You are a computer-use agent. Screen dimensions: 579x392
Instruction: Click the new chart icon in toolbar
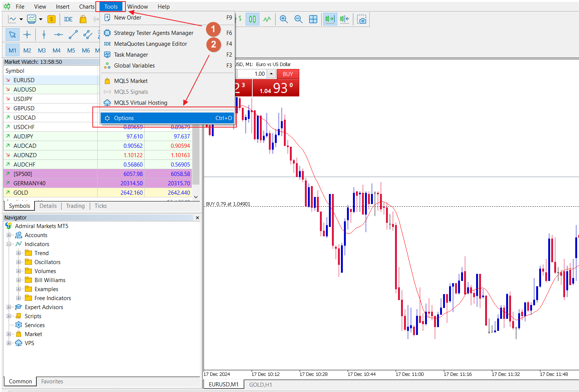(x=12, y=19)
